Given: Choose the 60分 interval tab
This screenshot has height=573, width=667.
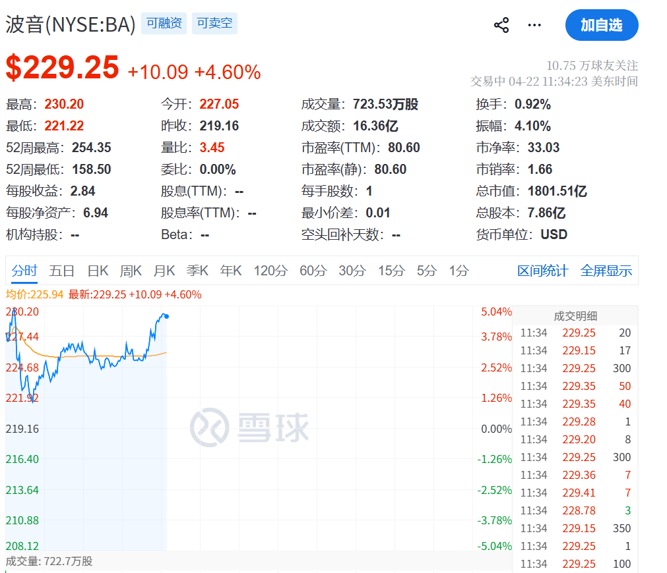Looking at the screenshot, I should (313, 270).
